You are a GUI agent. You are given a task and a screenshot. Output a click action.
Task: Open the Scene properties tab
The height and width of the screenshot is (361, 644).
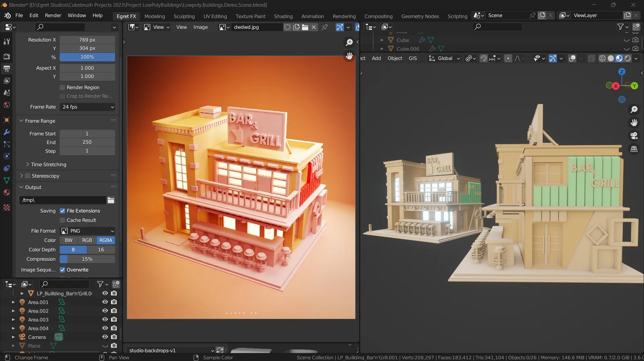point(6,93)
